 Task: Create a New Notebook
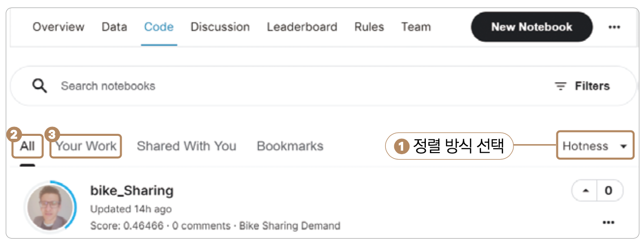click(x=532, y=27)
